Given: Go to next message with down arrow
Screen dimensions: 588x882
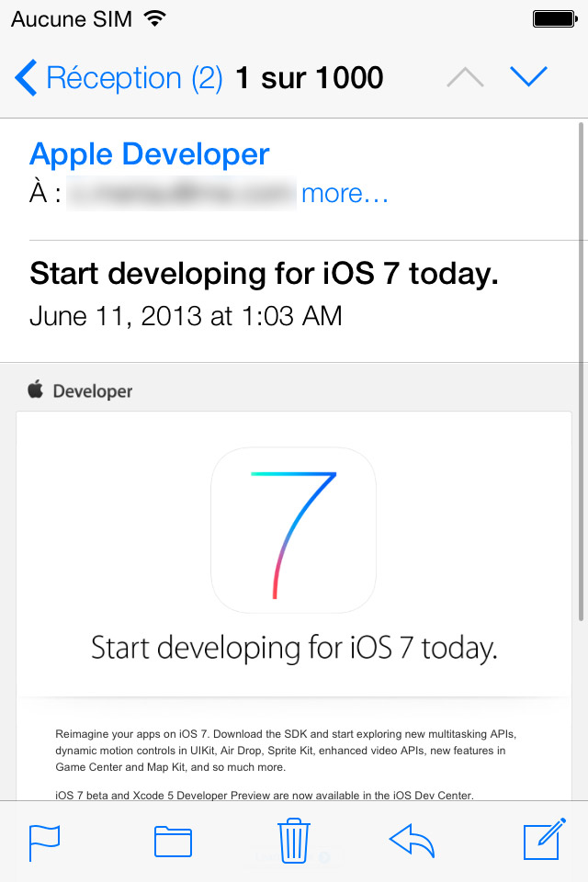Looking at the screenshot, I should pyautogui.click(x=528, y=77).
